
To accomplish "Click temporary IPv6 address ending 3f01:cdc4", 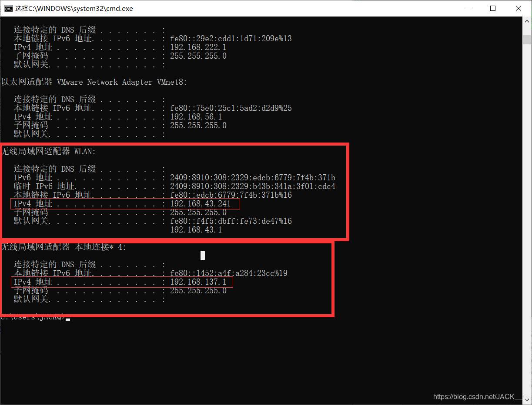I will tap(253, 186).
